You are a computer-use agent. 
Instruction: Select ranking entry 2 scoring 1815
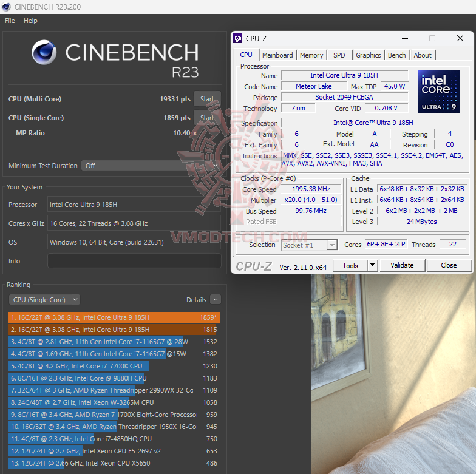[x=114, y=330]
